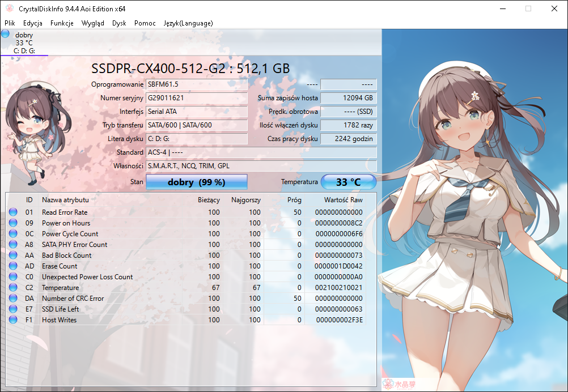
Task: Select the Read Error Rate attribute name
Action: coord(65,212)
